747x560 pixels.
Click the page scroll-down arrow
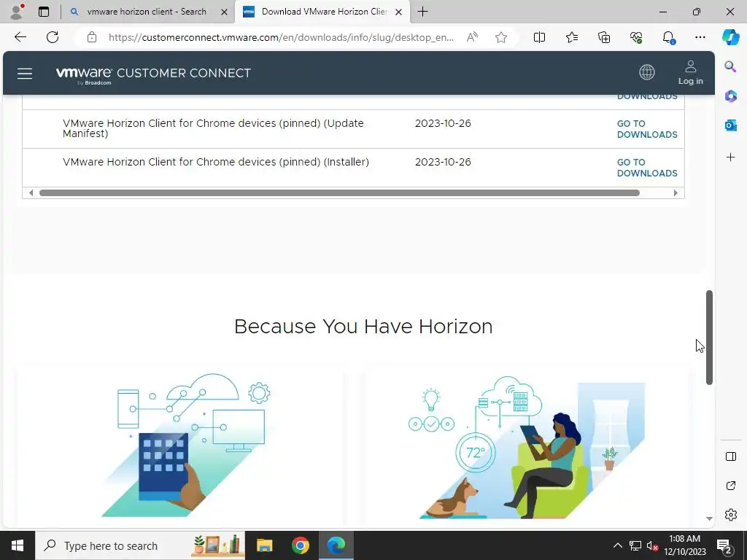point(709,518)
